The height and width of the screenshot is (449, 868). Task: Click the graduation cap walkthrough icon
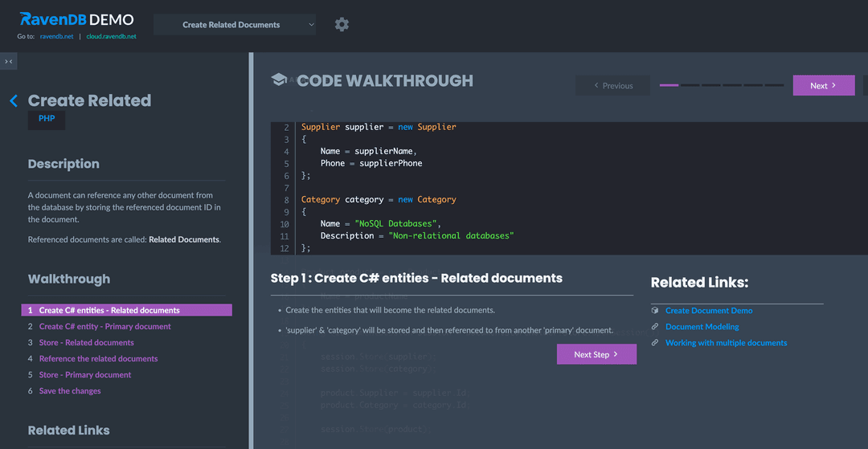[278, 80]
